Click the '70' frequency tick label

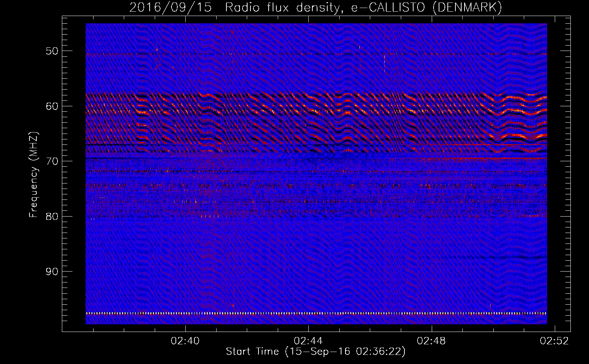[52, 161]
